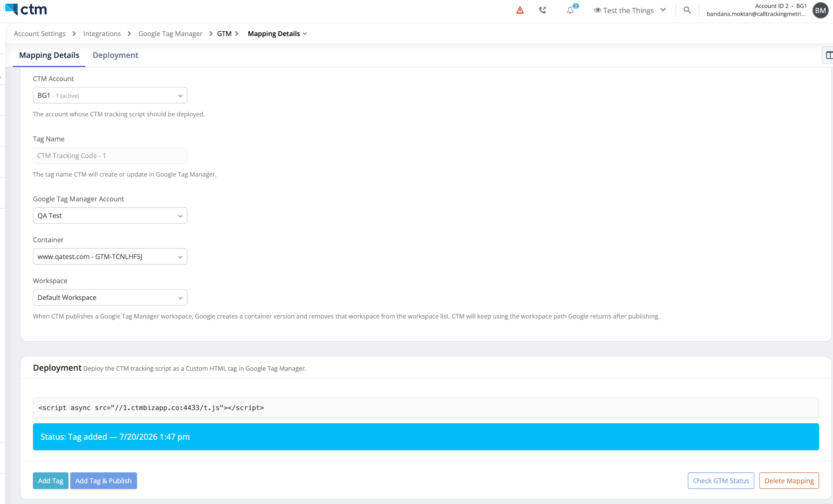
Task: Click the Add Tag button
Action: 50,481
